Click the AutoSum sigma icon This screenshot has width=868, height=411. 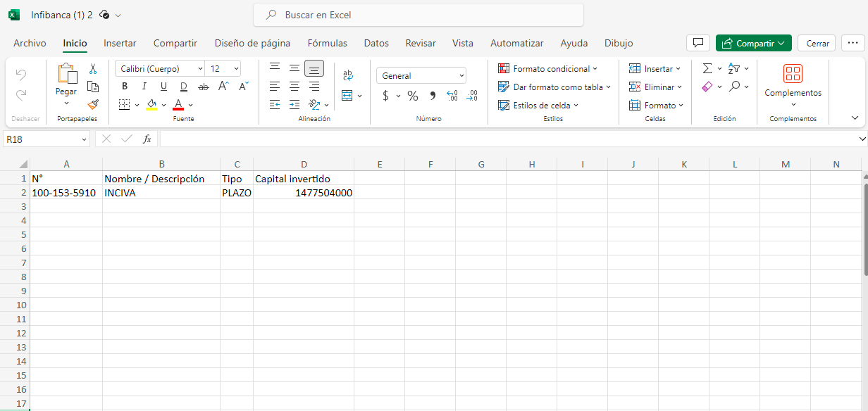click(x=707, y=68)
